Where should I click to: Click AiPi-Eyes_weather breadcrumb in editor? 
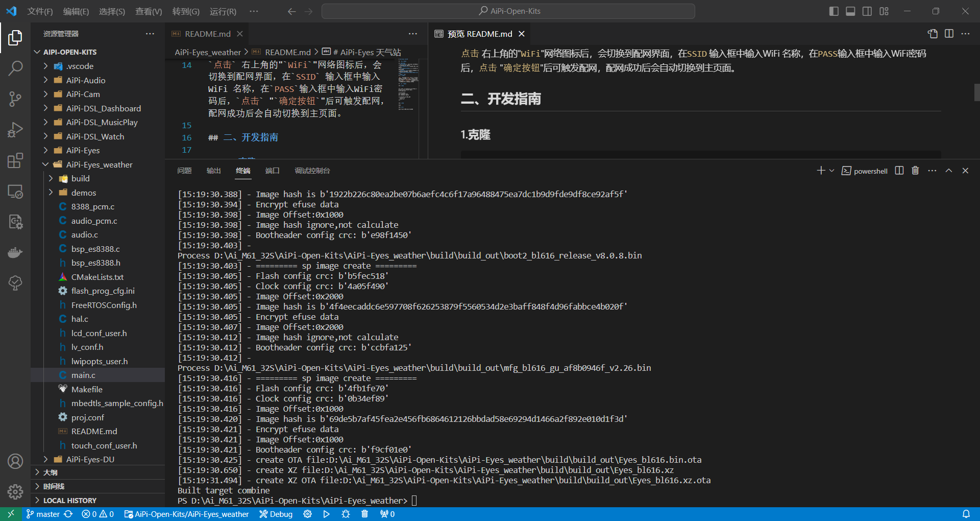(x=208, y=52)
